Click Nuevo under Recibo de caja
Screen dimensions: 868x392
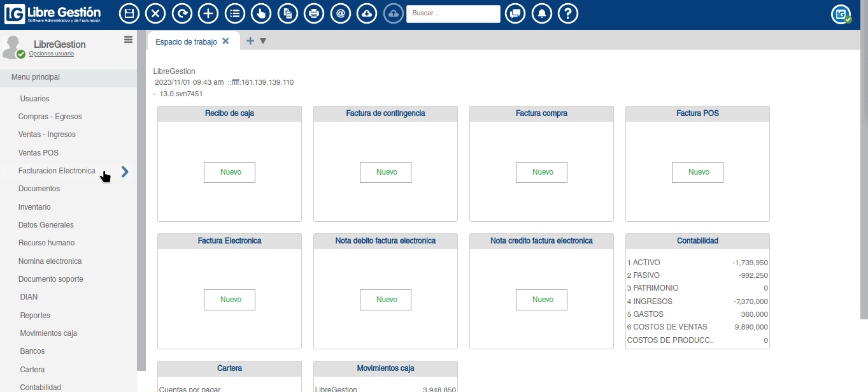click(229, 172)
